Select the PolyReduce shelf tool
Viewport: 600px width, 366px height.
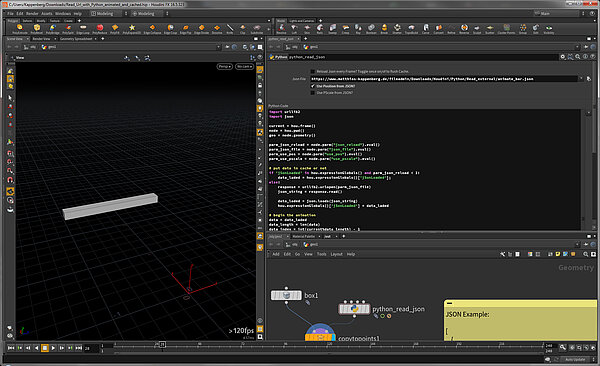[x=99, y=29]
